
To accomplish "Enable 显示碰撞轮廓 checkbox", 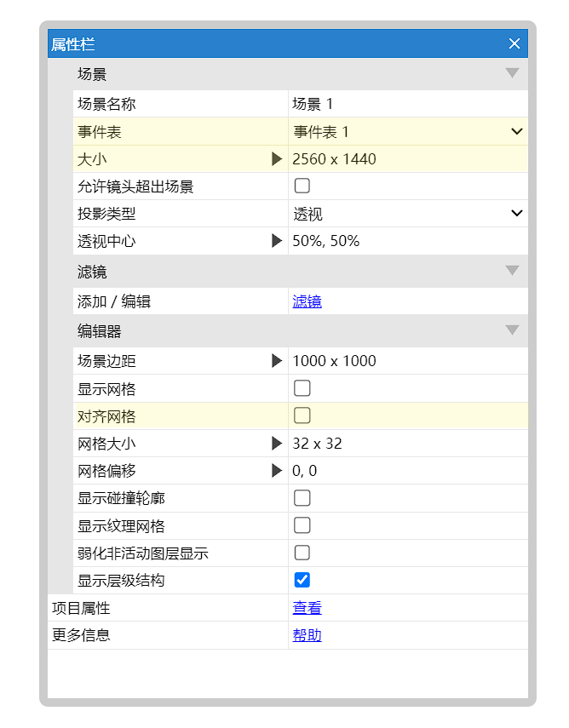I will coord(302,498).
